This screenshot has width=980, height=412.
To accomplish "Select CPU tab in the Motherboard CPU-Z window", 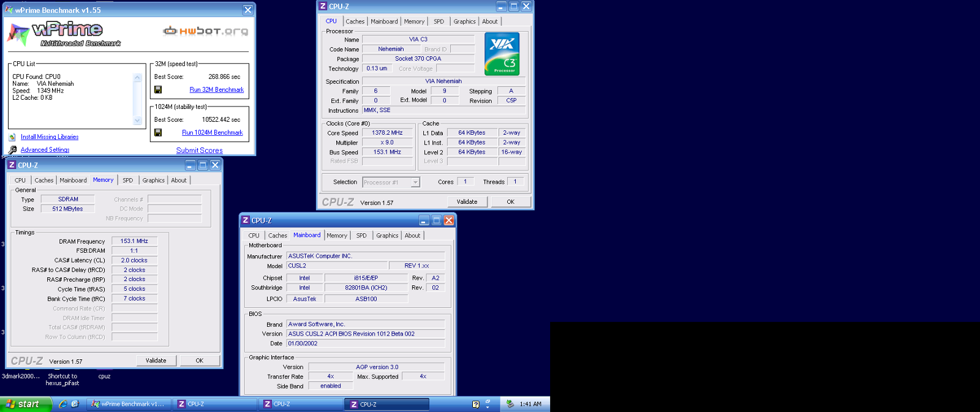I will click(x=254, y=236).
